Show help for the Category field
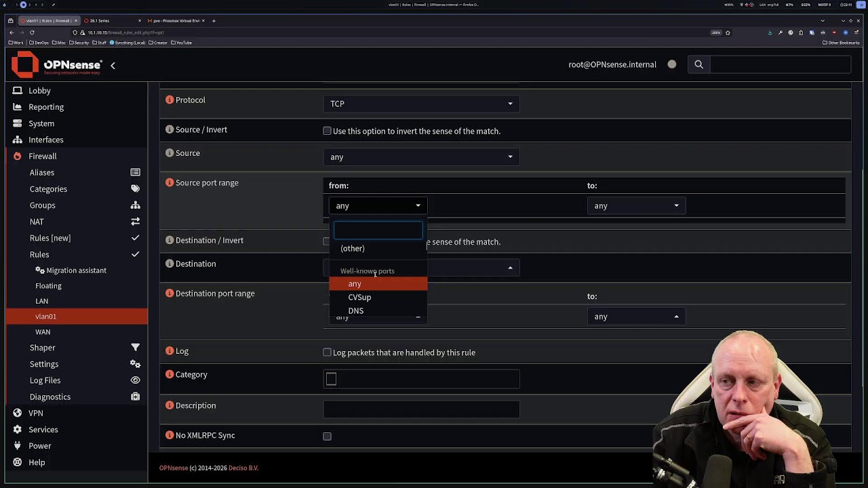This screenshot has width=868, height=488. pos(170,374)
